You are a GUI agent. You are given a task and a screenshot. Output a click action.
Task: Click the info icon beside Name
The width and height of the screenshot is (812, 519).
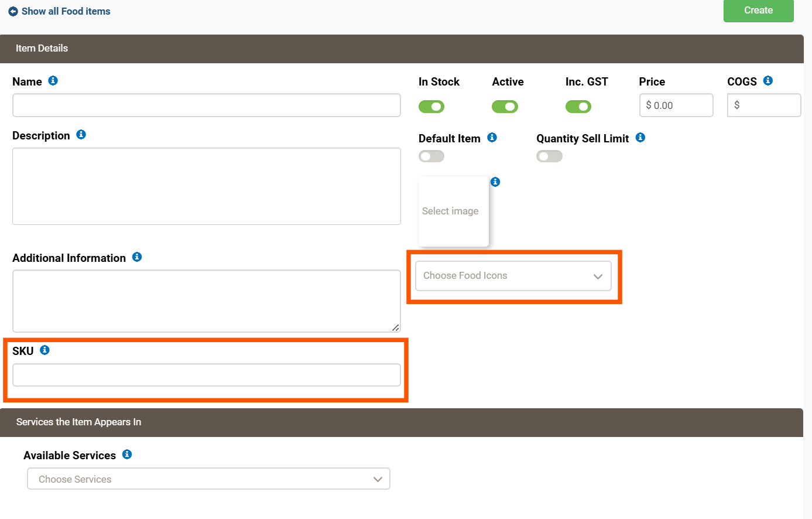pyautogui.click(x=53, y=81)
